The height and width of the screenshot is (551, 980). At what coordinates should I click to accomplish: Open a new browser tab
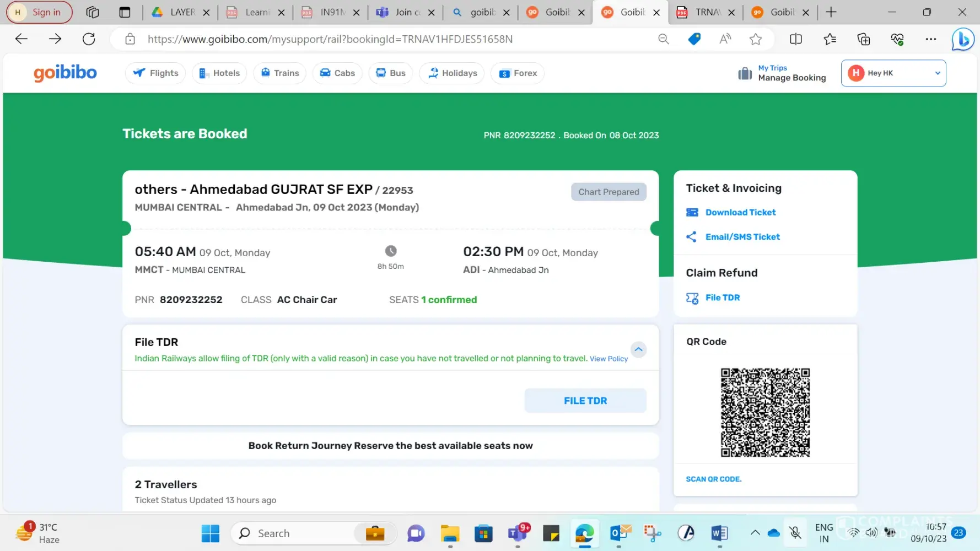(831, 12)
